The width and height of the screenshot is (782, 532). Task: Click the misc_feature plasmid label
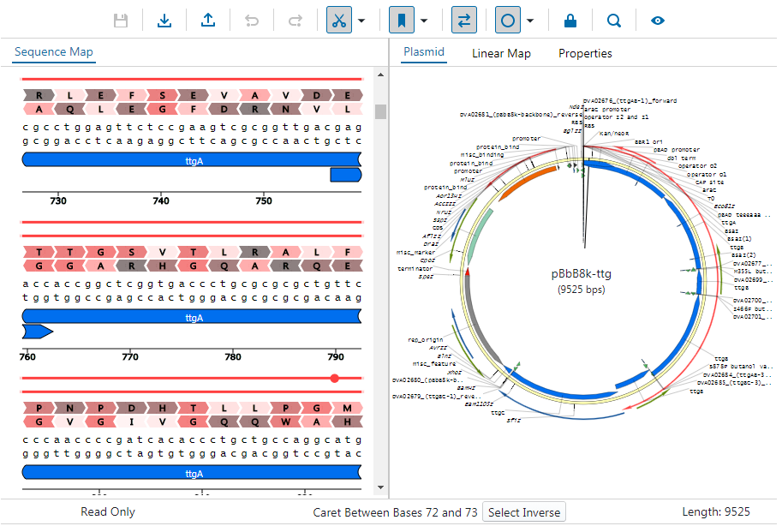[x=434, y=364]
